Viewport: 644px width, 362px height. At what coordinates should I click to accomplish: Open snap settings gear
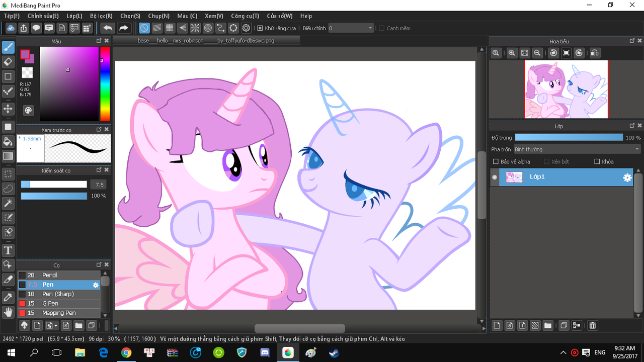point(246,28)
